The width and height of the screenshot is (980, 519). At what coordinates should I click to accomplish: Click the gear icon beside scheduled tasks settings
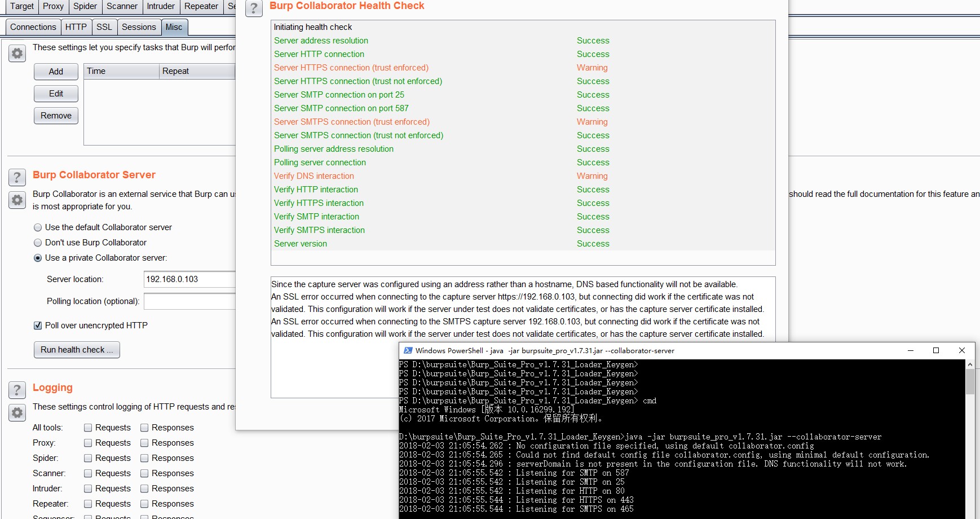pos(17,54)
